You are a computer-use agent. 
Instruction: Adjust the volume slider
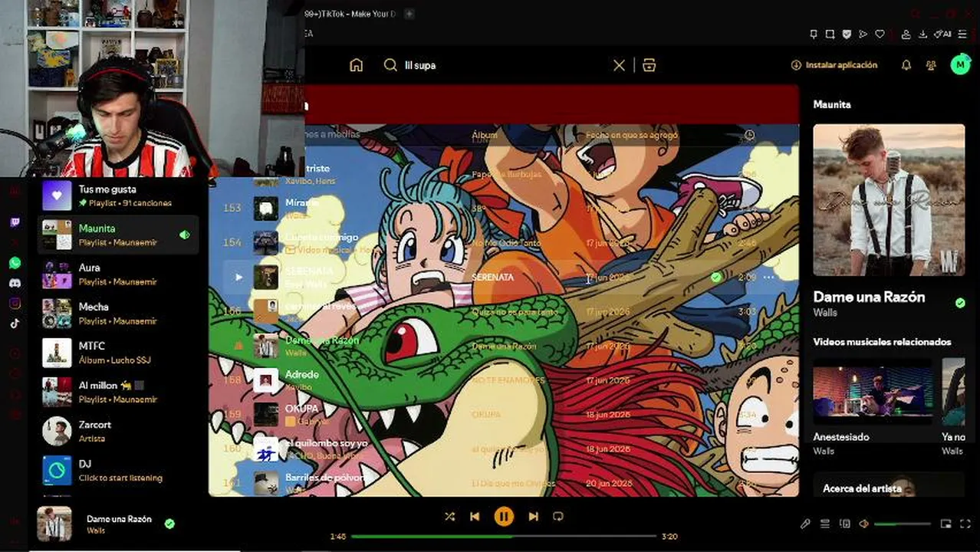[x=903, y=524]
